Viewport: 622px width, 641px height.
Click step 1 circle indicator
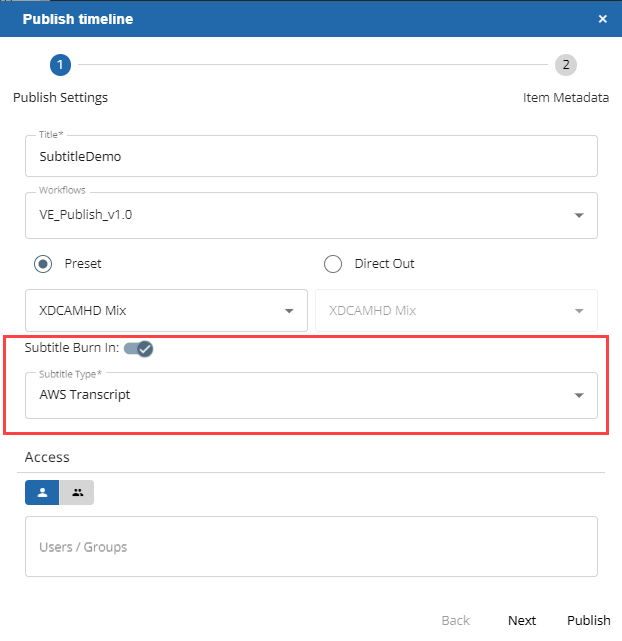(x=60, y=65)
